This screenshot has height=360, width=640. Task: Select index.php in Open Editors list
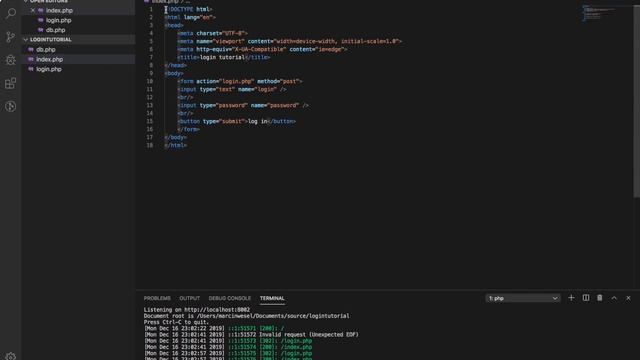(59, 10)
